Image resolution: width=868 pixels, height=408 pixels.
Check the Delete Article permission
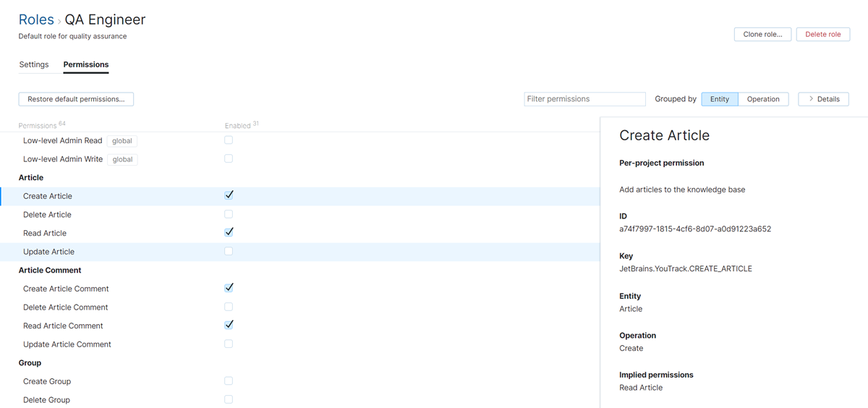[229, 214]
